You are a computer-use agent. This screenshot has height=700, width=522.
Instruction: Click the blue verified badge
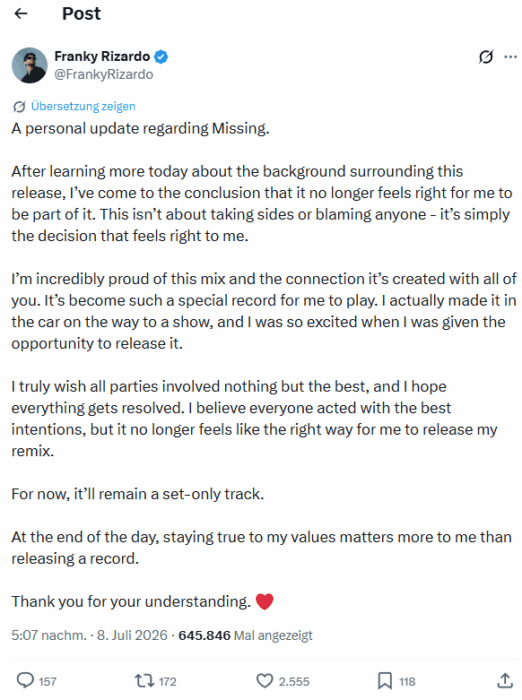(161, 57)
